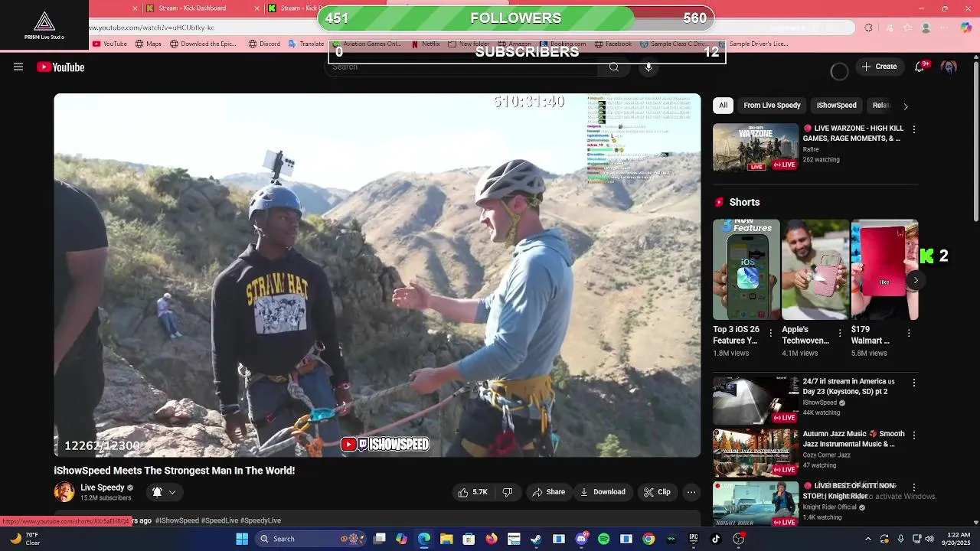Open Steam from taskbar
Image resolution: width=980 pixels, height=551 pixels.
click(536, 539)
